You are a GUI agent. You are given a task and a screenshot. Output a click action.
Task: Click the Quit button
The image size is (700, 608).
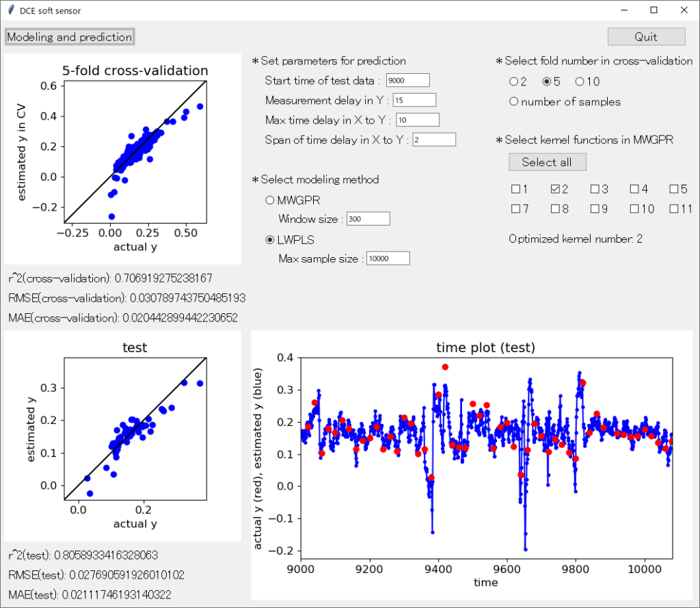click(646, 37)
